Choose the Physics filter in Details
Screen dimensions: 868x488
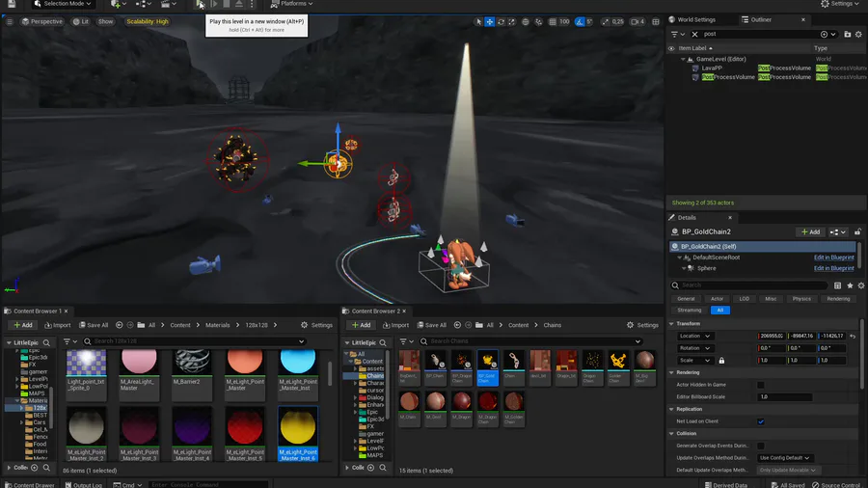tap(801, 299)
